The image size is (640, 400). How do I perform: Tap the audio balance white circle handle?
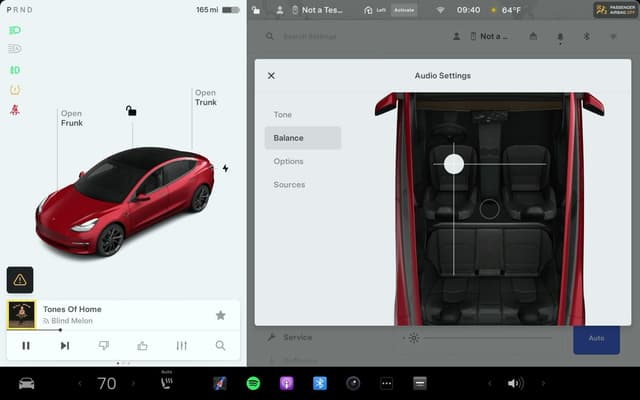tap(454, 164)
